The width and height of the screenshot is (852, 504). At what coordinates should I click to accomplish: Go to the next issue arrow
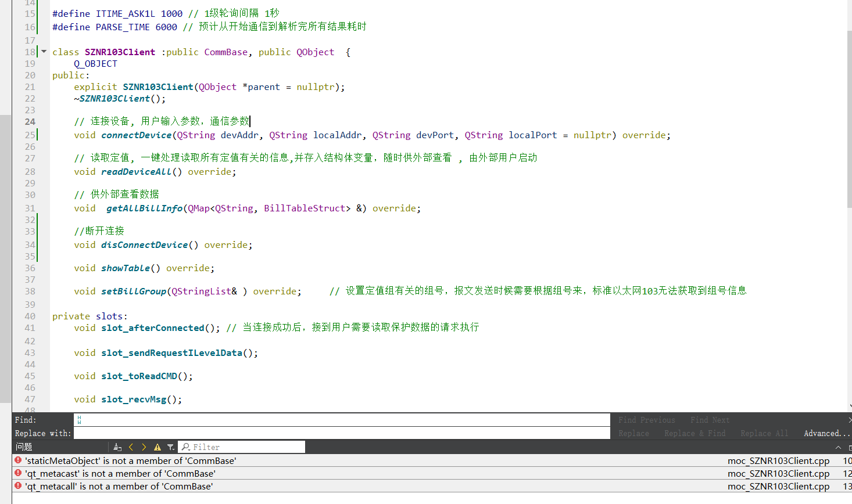pyautogui.click(x=144, y=447)
